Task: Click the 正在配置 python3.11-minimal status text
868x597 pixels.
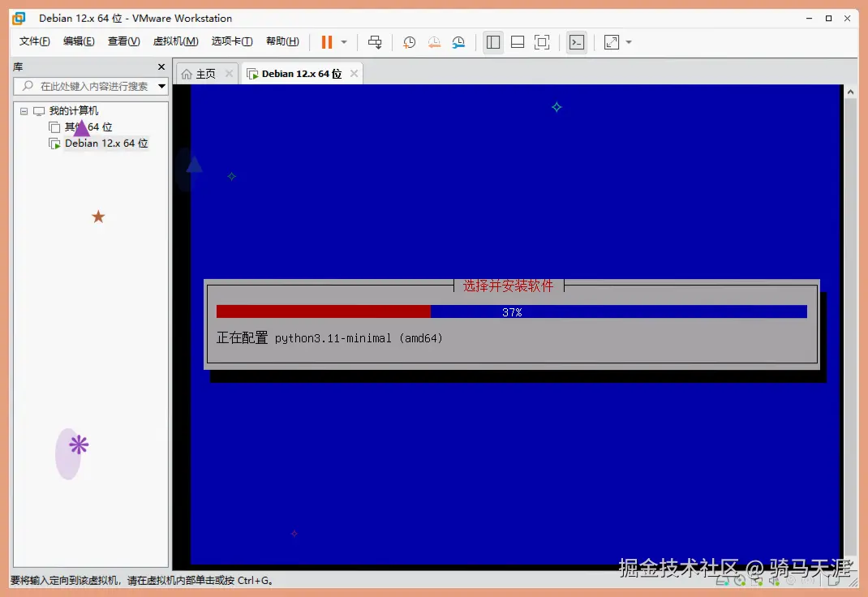Action: 329,338
